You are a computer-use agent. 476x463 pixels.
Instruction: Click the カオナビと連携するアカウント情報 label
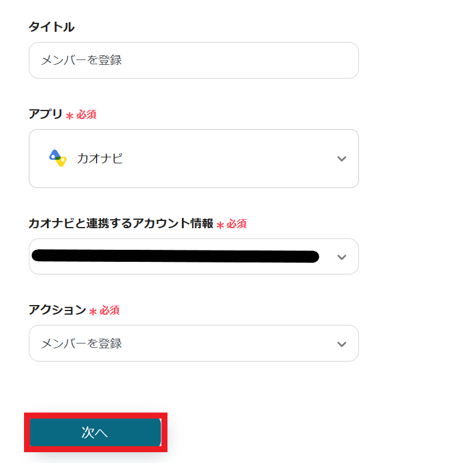(x=121, y=223)
